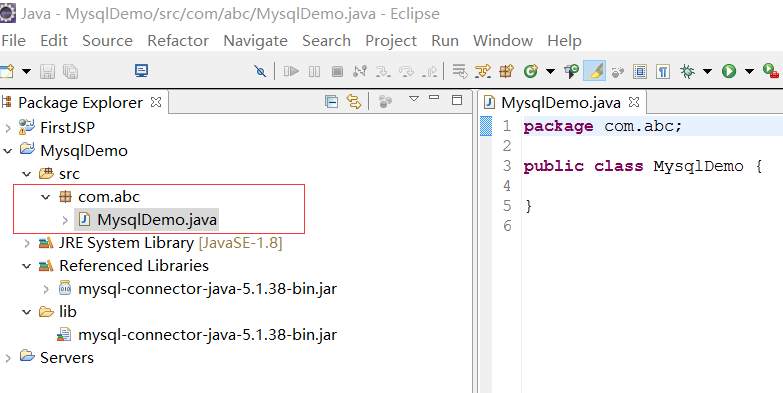The height and width of the screenshot is (393, 783).
Task: Click the Disconnect debug icon
Action: (360, 71)
